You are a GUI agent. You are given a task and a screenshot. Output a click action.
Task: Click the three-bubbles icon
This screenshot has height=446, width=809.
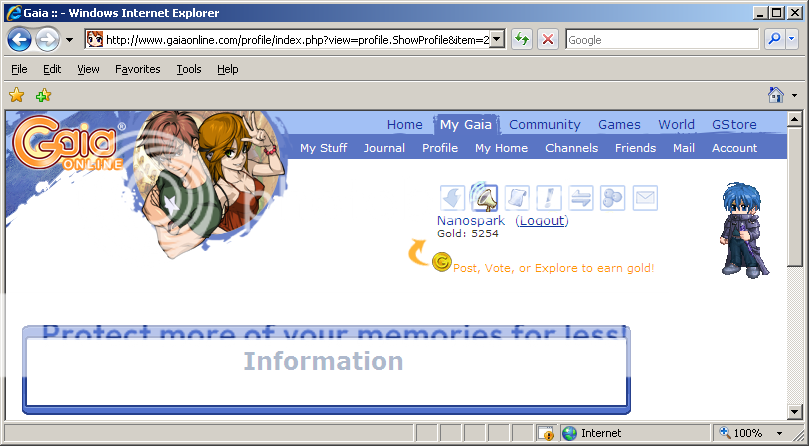(x=612, y=198)
